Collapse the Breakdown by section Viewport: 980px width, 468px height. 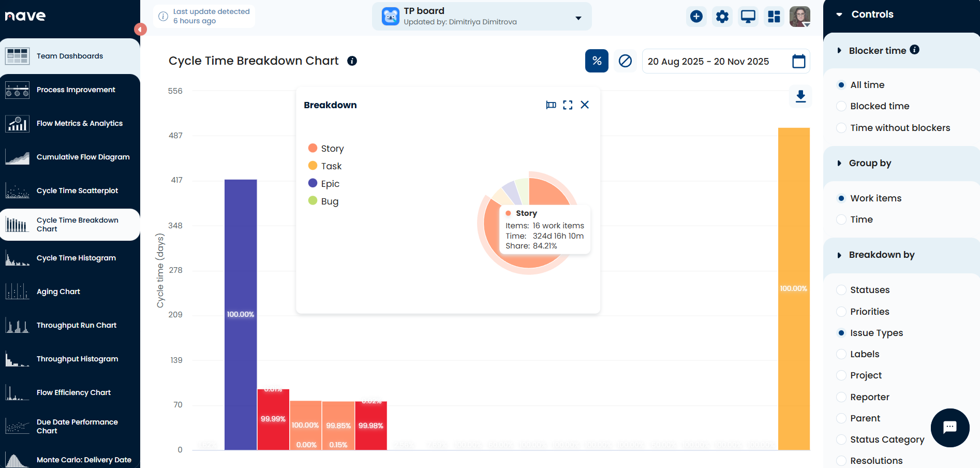pos(839,255)
